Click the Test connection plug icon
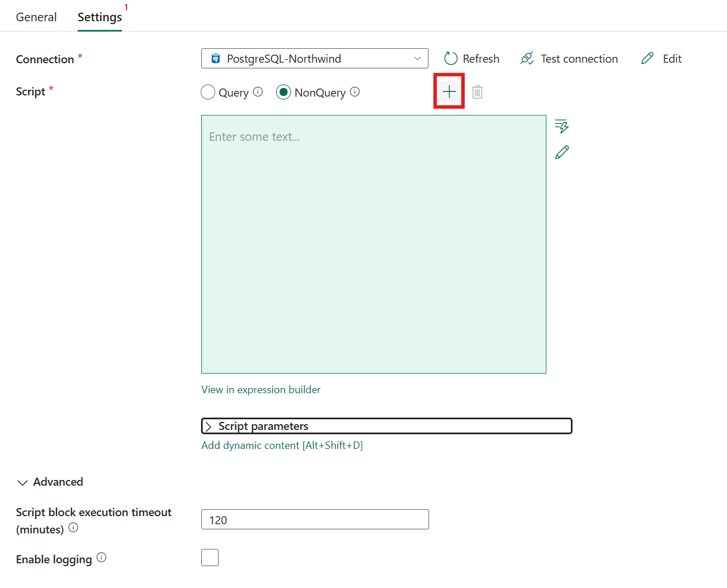Image resolution: width=727 pixels, height=588 pixels. click(527, 59)
